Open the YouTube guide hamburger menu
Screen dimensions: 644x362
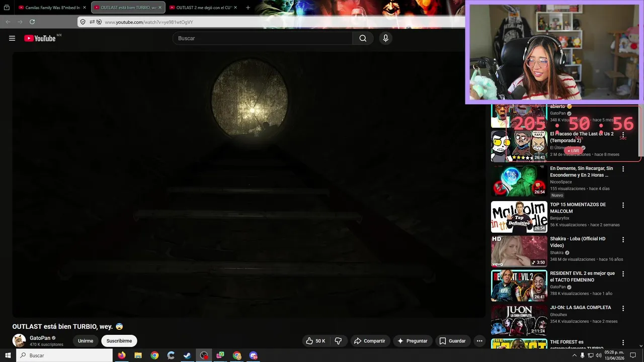12,38
